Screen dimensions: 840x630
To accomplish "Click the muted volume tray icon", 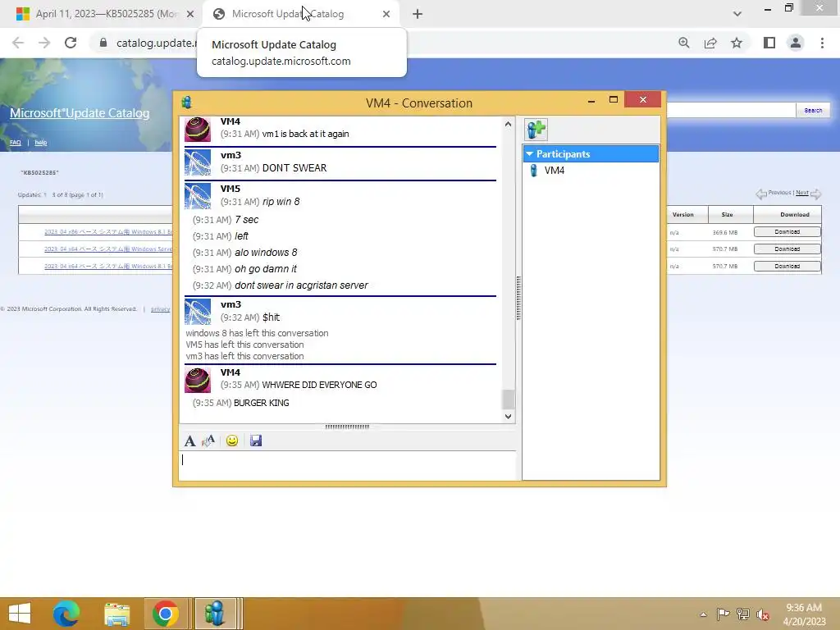I will [x=763, y=614].
